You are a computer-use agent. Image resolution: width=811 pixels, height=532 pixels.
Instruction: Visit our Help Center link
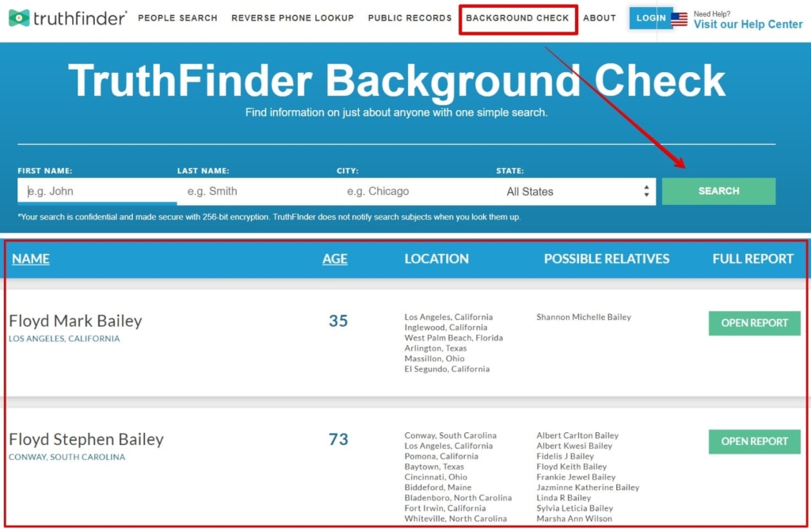point(748,25)
